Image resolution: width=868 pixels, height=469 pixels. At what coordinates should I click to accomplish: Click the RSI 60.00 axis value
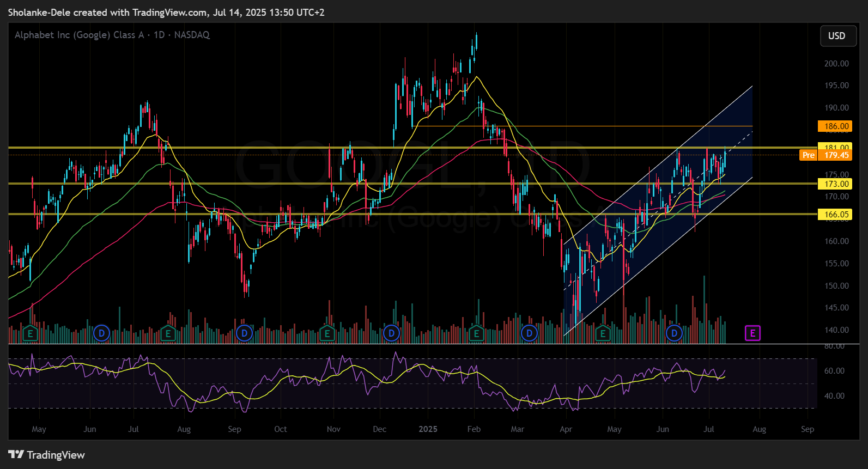(x=834, y=371)
